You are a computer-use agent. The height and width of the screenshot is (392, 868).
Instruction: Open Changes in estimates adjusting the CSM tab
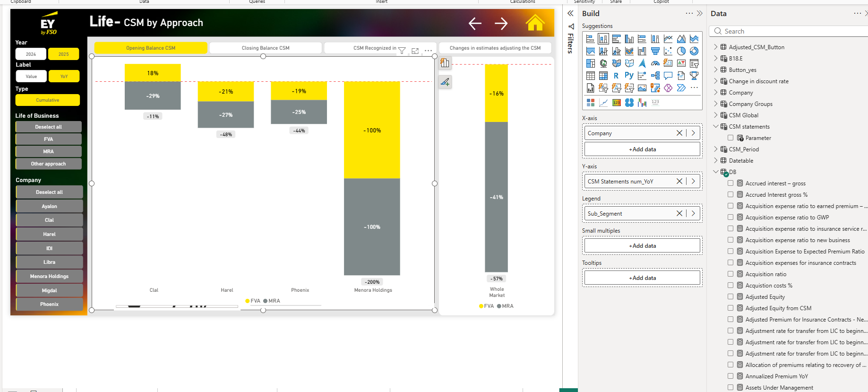[x=495, y=48]
